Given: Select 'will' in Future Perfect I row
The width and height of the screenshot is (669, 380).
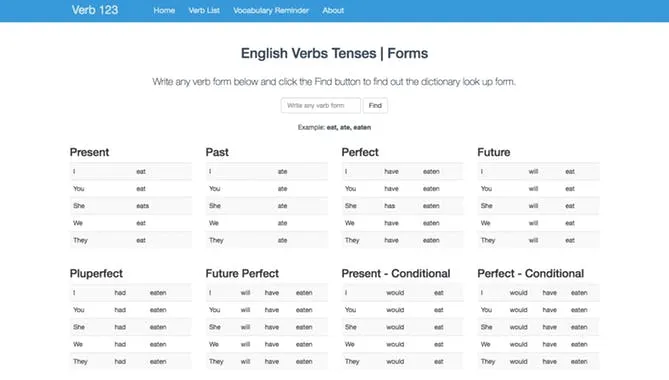Looking at the screenshot, I should pos(245,293).
